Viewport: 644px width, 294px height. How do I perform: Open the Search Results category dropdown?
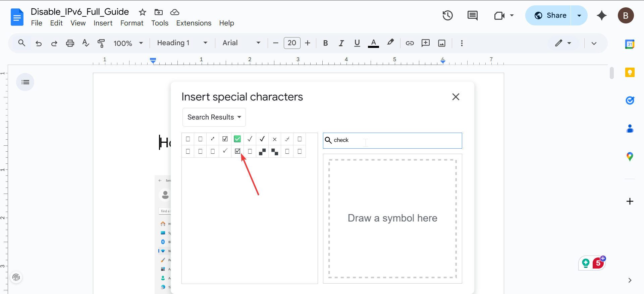pos(214,117)
